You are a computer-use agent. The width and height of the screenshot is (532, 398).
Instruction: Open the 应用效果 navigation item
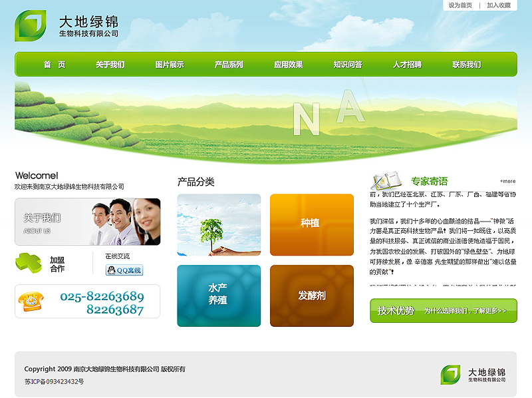[x=288, y=65]
